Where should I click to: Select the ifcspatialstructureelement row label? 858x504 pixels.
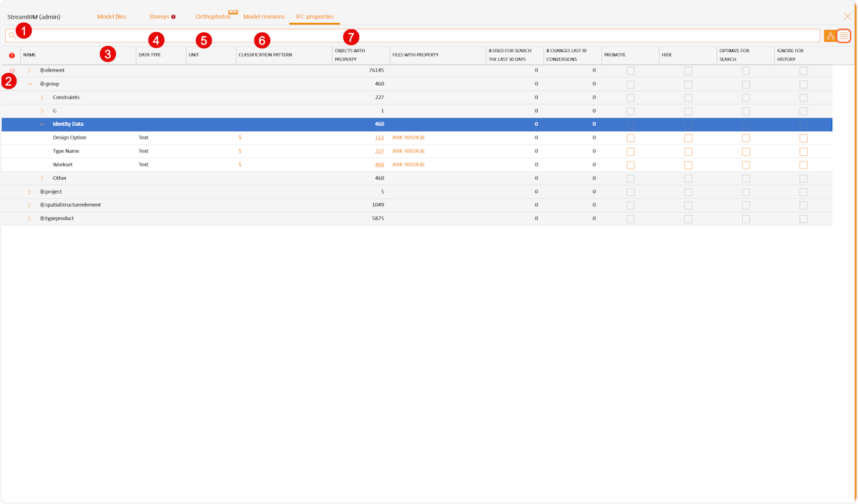click(x=70, y=204)
